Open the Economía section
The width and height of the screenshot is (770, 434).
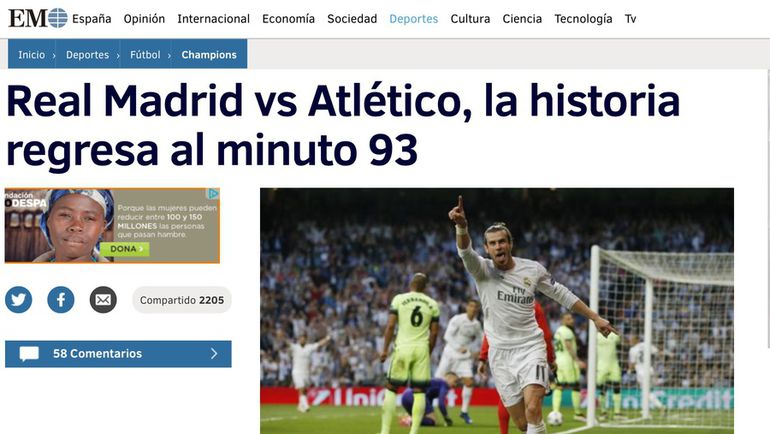(288, 19)
